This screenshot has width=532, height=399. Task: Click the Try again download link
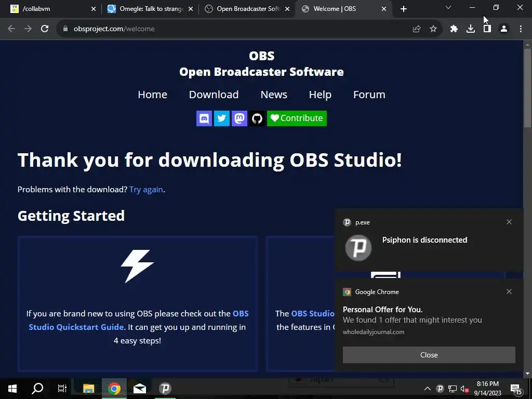click(146, 190)
